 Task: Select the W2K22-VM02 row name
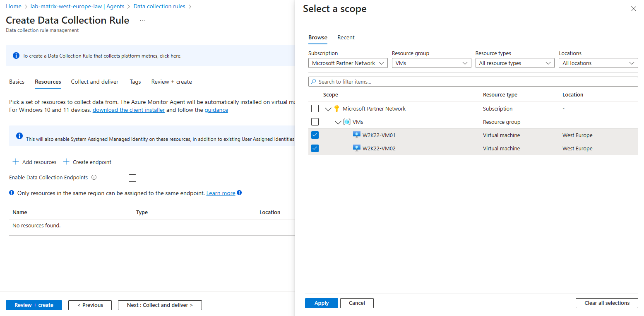coord(379,148)
